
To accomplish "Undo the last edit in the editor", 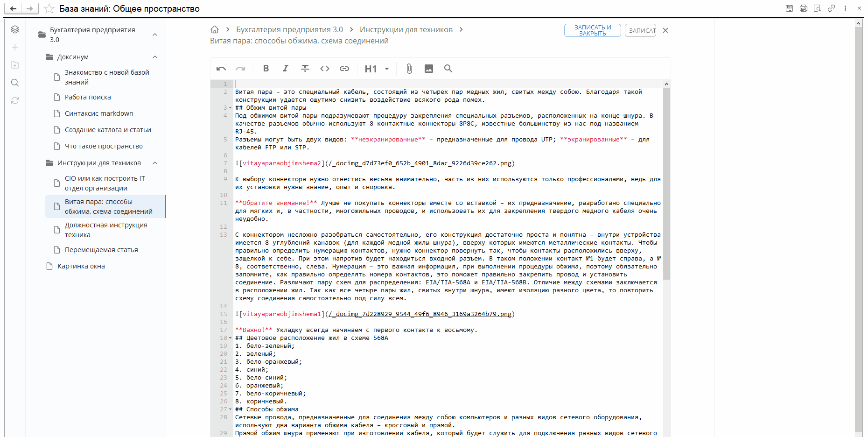I will (221, 69).
